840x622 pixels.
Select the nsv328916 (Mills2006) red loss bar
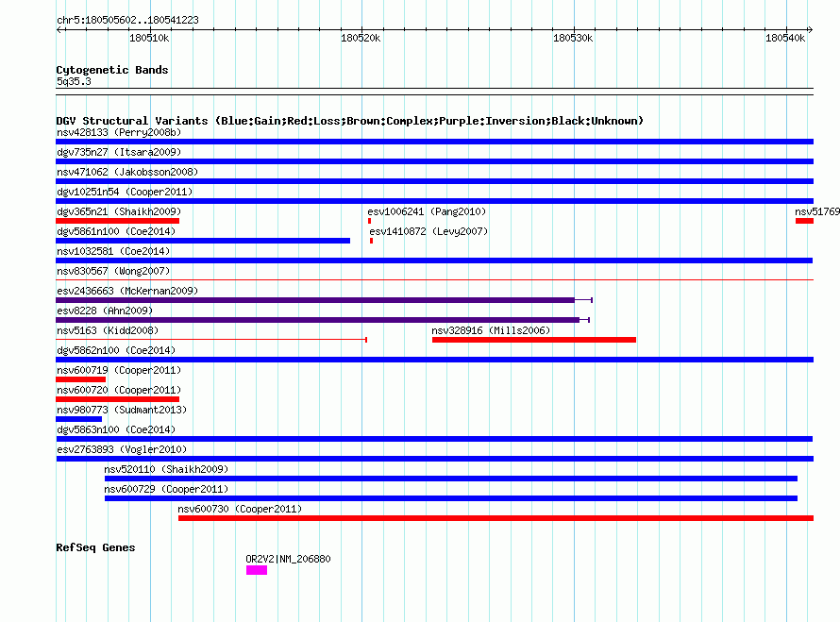tap(534, 340)
